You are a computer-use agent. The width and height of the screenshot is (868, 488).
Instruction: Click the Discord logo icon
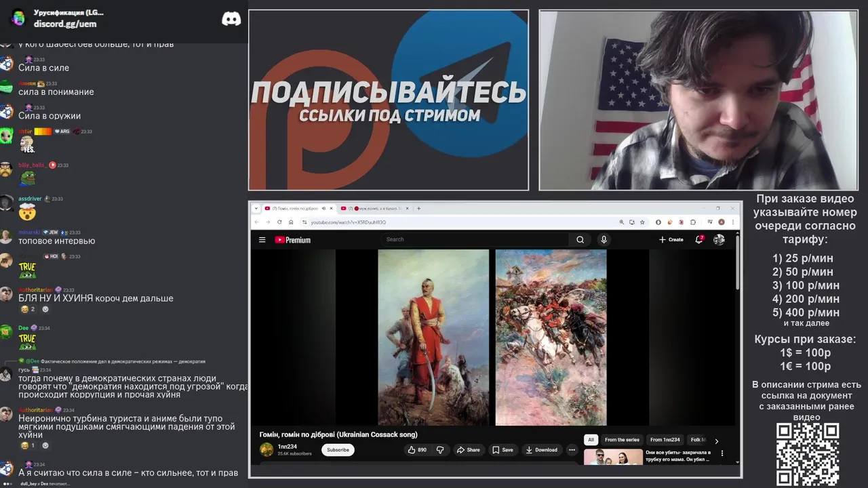click(231, 19)
